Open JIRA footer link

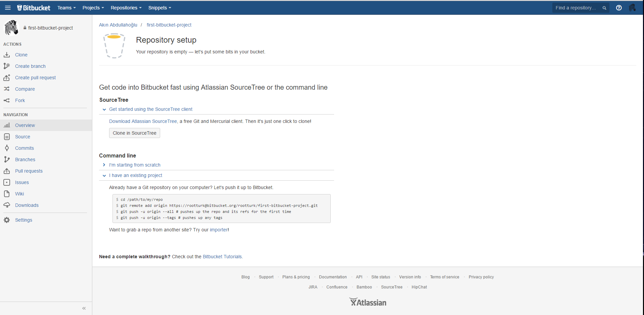(x=313, y=287)
